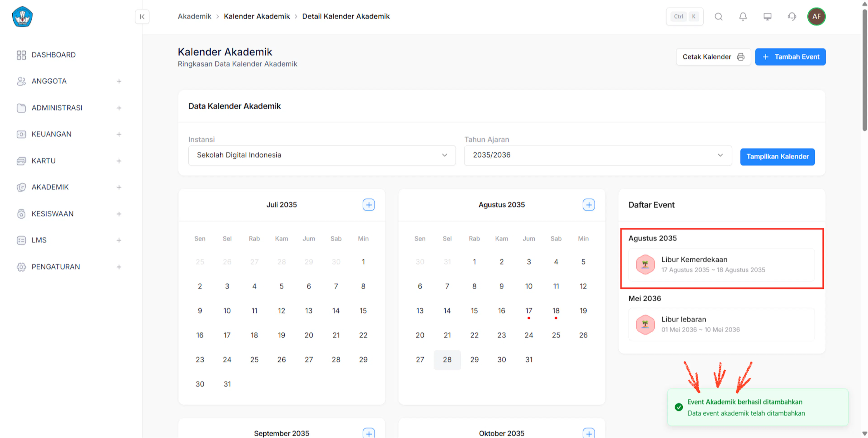The image size is (868, 438).
Task: Open the Instansi dropdown
Action: click(x=322, y=155)
